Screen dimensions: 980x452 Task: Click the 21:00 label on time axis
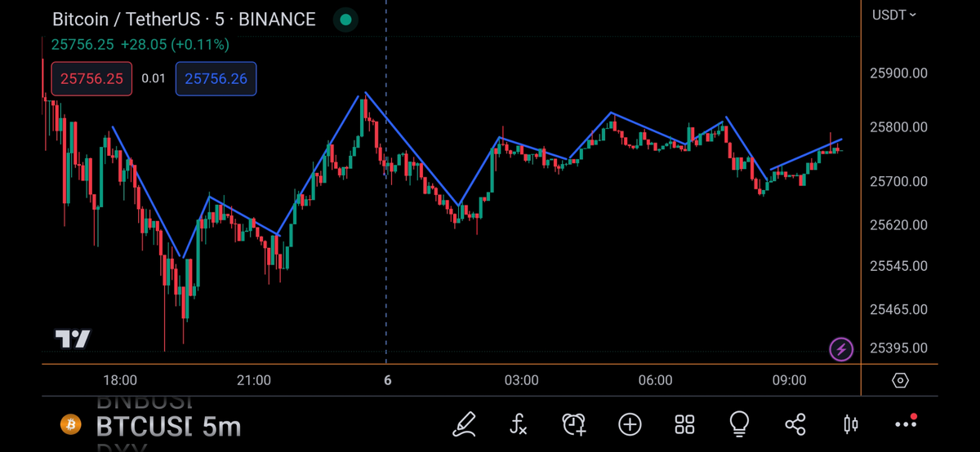pyautogui.click(x=254, y=380)
